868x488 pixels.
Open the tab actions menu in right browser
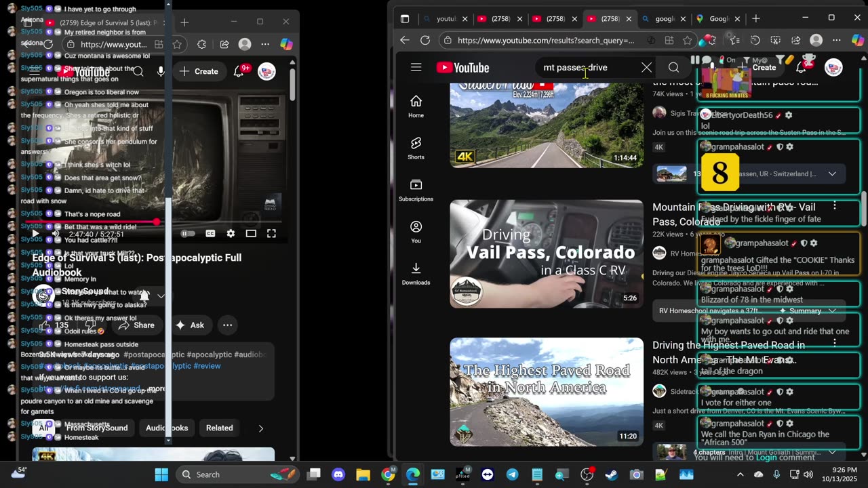coord(405,18)
